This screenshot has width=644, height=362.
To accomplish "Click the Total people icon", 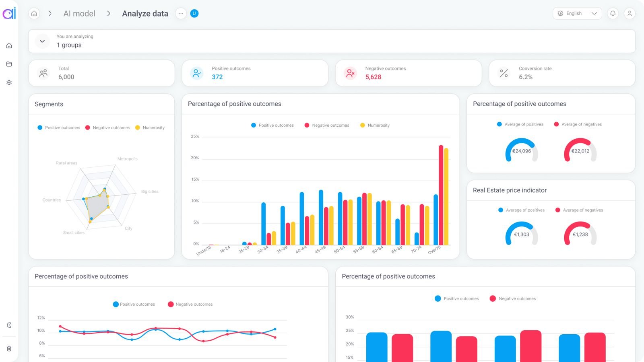I will pyautogui.click(x=43, y=73).
